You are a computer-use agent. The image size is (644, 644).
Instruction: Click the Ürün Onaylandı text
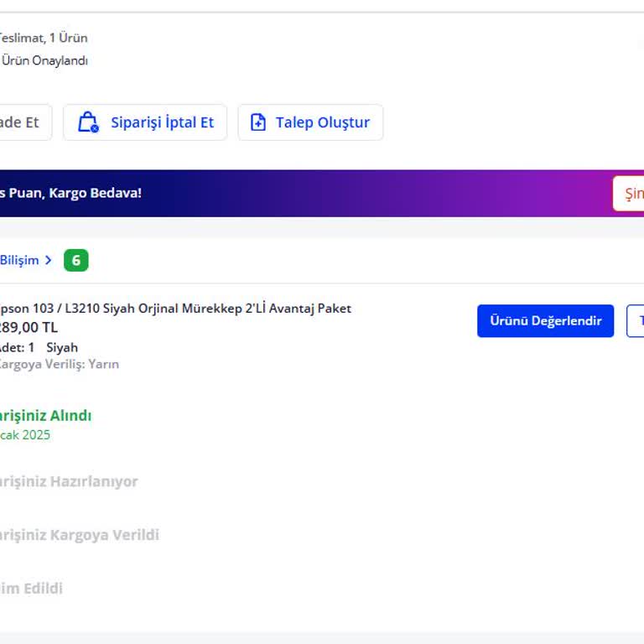44,60
